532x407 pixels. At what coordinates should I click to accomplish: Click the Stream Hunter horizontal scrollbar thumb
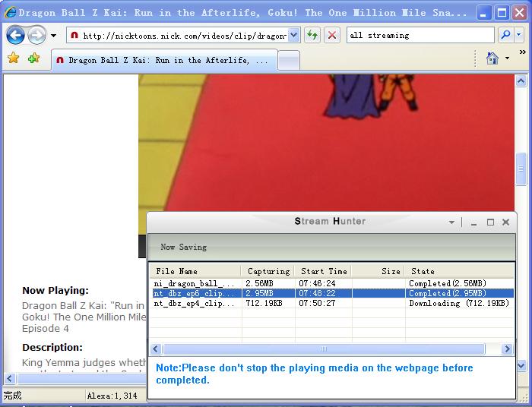tap(324, 349)
